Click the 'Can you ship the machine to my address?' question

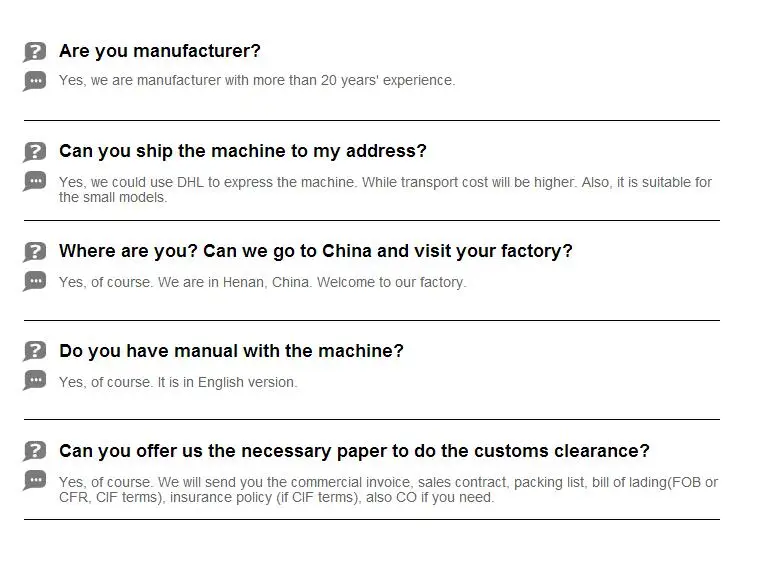pos(243,151)
